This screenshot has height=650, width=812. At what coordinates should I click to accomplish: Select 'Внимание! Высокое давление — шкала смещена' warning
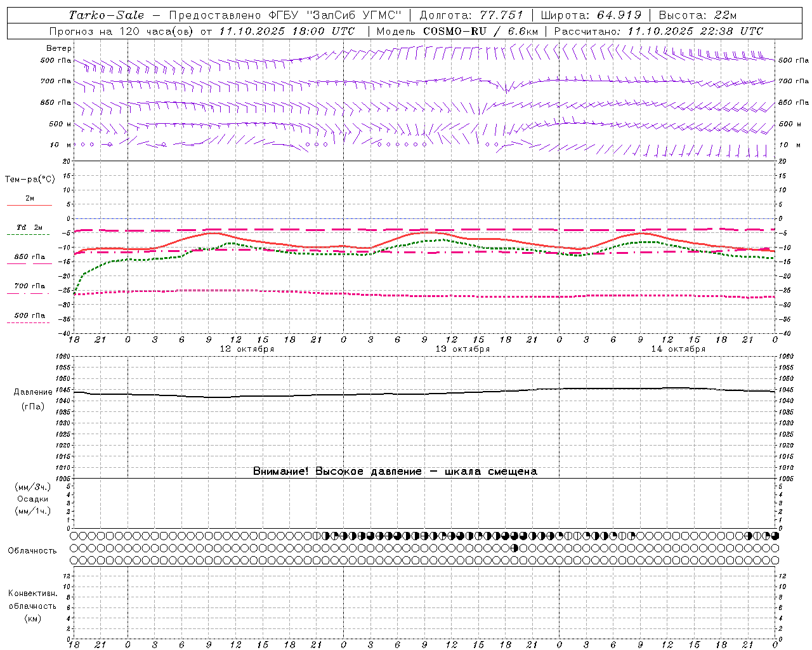click(395, 472)
